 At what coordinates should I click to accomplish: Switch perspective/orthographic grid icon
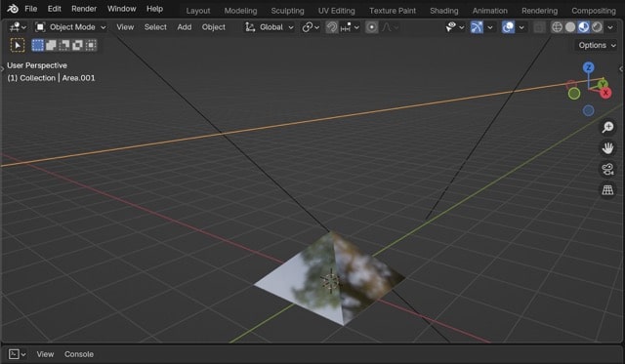(x=607, y=190)
